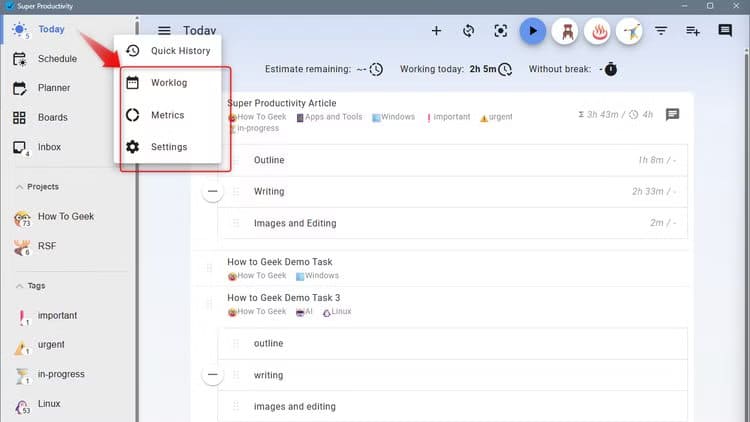750x422 pixels.
Task: Click the Estimate remaining clock icon
Action: (376, 69)
